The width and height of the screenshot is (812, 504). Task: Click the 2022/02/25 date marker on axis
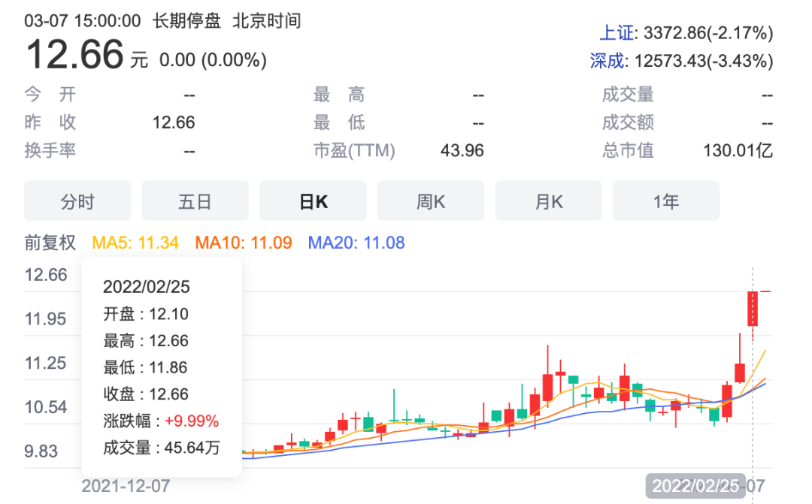(x=697, y=485)
